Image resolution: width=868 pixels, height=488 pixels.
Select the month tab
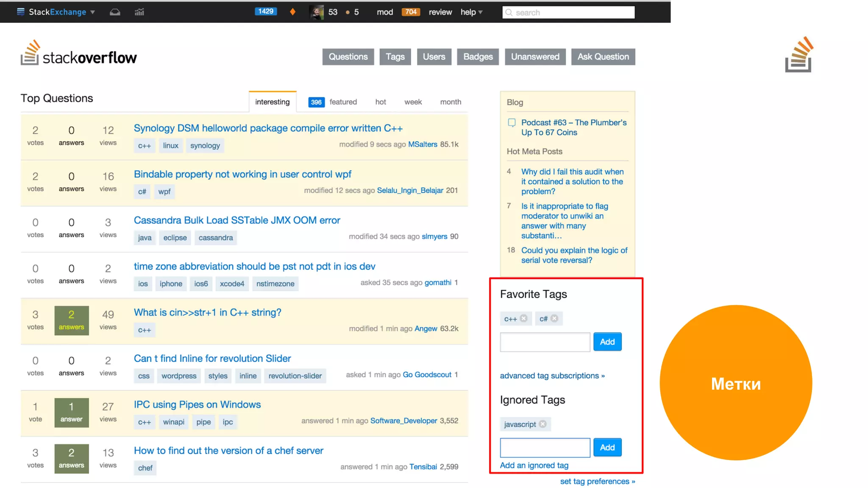[450, 102]
